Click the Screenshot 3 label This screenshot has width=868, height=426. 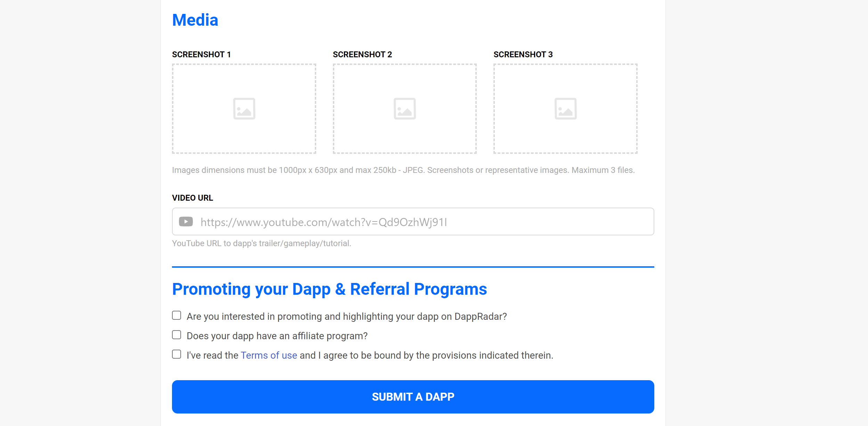click(x=523, y=55)
